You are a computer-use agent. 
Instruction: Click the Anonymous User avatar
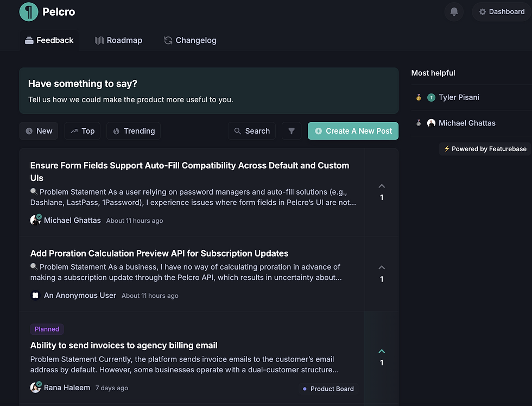[x=35, y=295]
